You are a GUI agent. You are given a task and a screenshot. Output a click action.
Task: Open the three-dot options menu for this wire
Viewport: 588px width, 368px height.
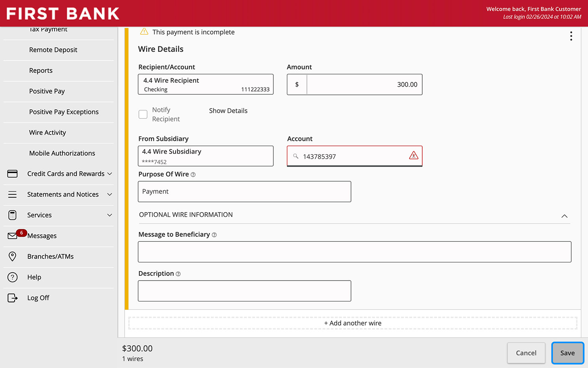[x=571, y=36]
